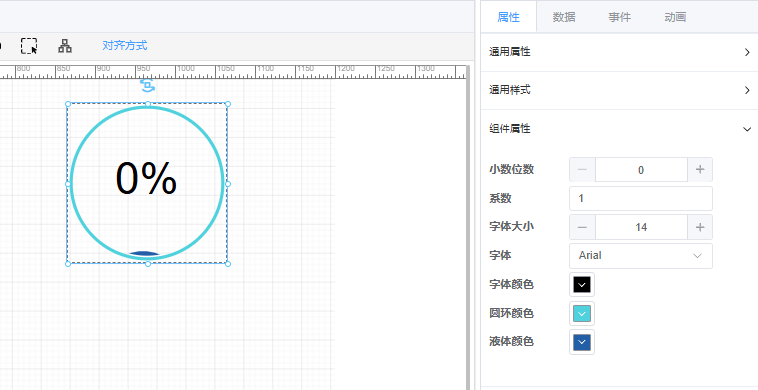Viewport: 758px width, 390px height.
Task: Open the 液体颜色 blue color picker
Action: (x=582, y=342)
